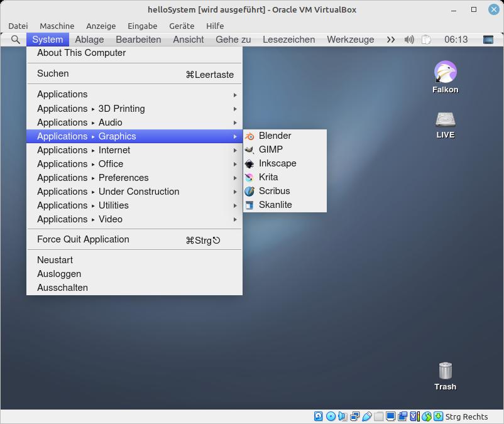Launch Krita from the Graphics submenu

tap(268, 177)
